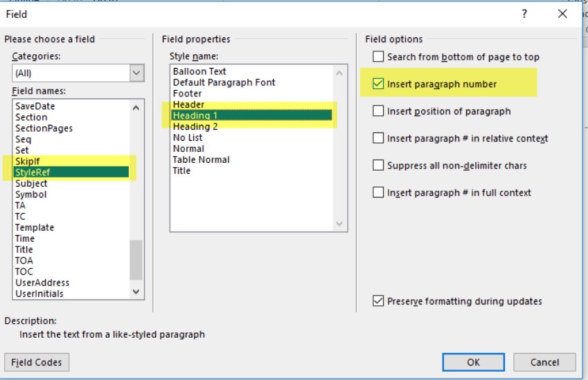Pick Balloon Text from Style name list

tap(199, 71)
